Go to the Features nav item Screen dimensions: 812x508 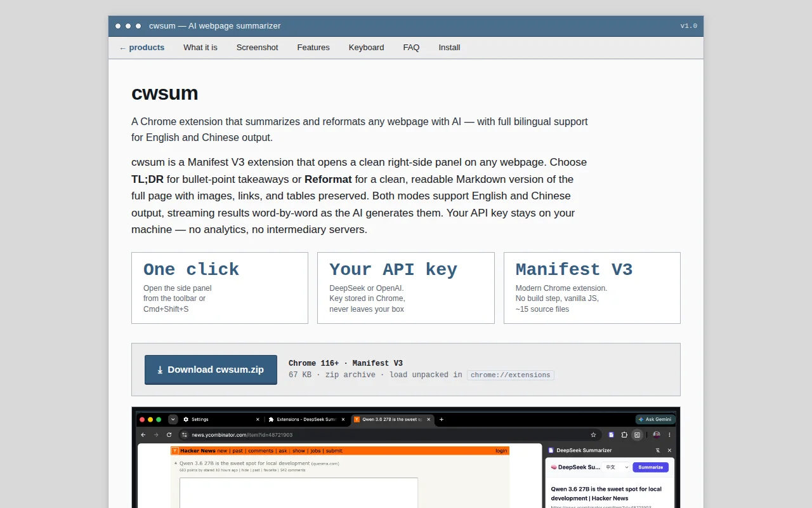313,48
